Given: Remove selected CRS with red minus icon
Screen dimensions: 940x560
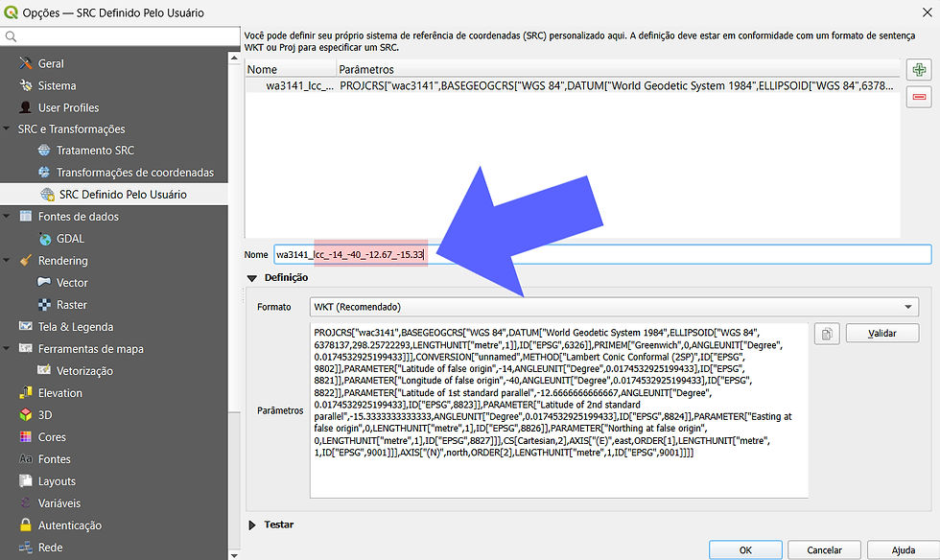Looking at the screenshot, I should [x=919, y=97].
